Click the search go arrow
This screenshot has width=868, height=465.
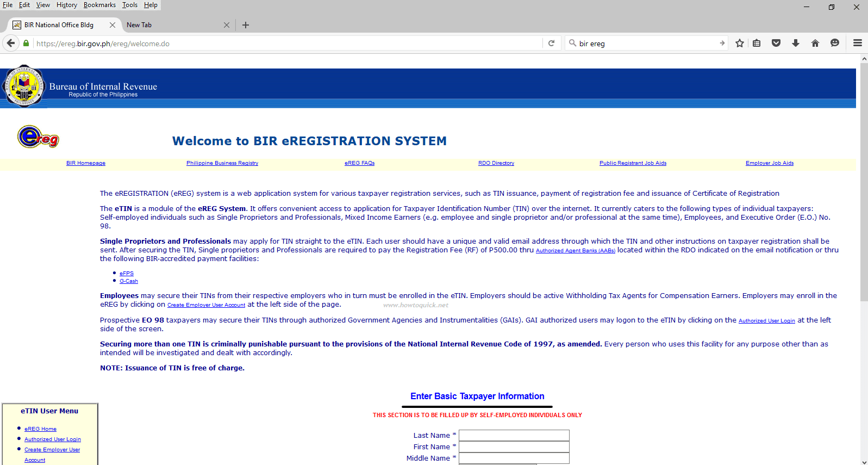722,43
